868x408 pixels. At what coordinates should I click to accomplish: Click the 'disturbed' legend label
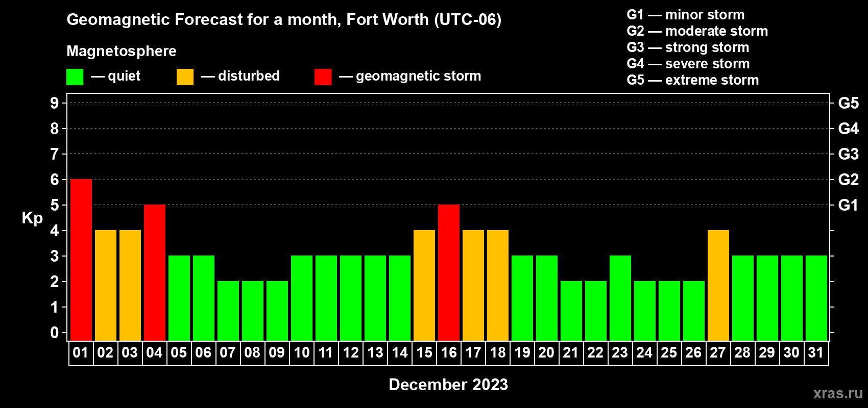pyautogui.click(x=249, y=76)
